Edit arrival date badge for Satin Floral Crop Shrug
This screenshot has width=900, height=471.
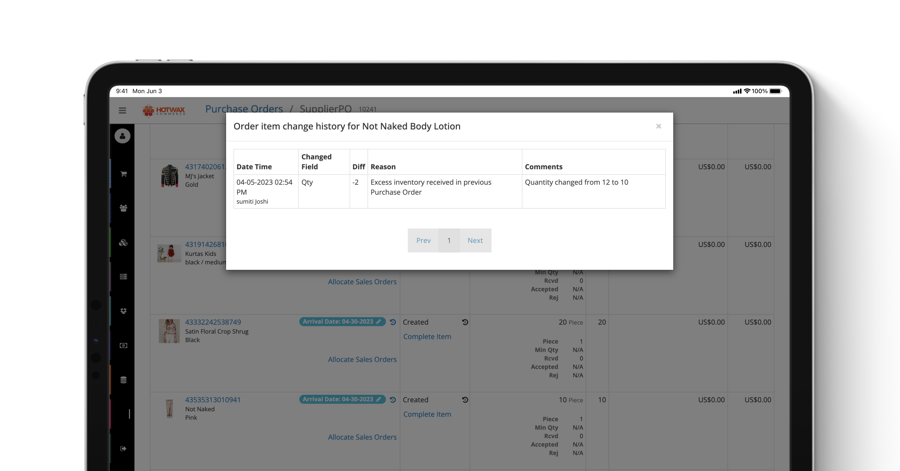coord(341,322)
